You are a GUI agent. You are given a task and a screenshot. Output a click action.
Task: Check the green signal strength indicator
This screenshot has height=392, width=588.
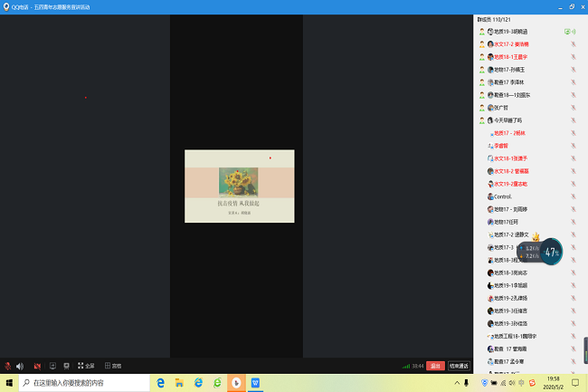[x=406, y=366]
